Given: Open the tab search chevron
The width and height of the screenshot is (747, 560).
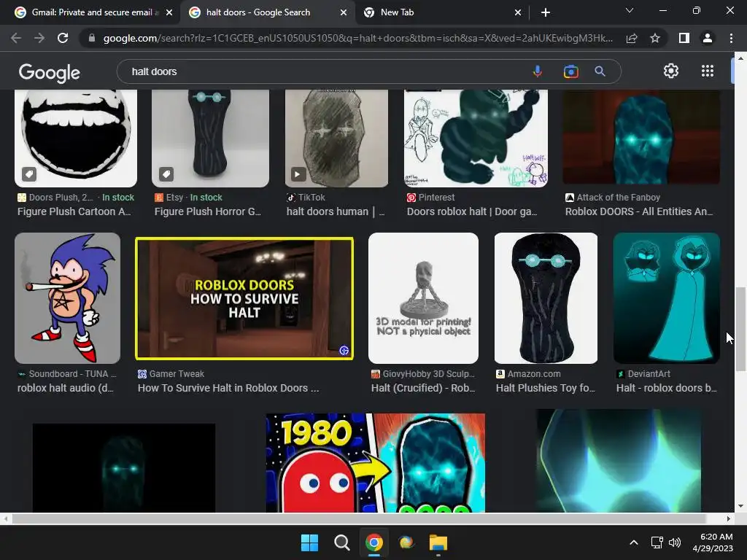Looking at the screenshot, I should (x=630, y=10).
